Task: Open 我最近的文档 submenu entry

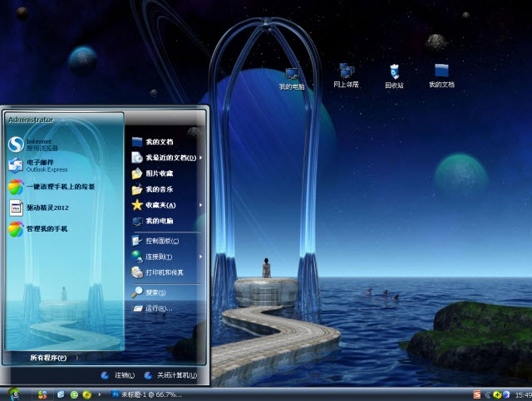Action: pyautogui.click(x=166, y=158)
